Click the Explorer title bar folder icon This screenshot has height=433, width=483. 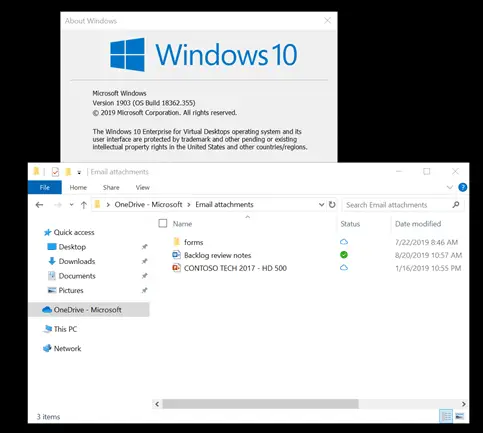click(x=36, y=171)
